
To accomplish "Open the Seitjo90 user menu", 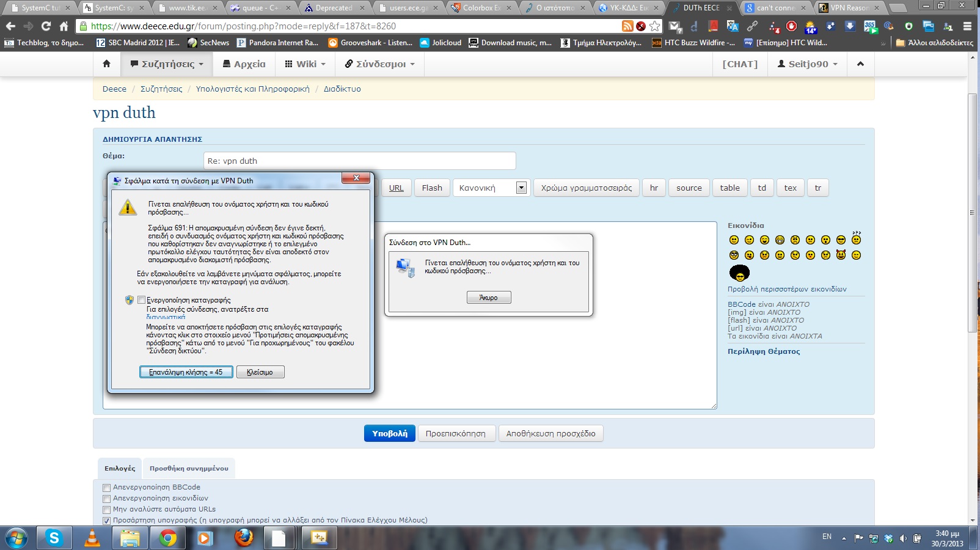I will click(807, 64).
